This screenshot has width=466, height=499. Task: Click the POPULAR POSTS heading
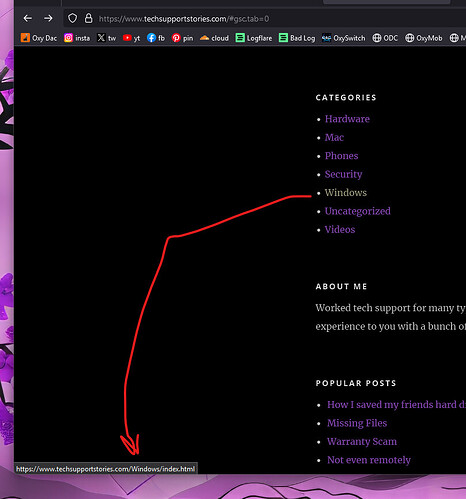click(356, 383)
